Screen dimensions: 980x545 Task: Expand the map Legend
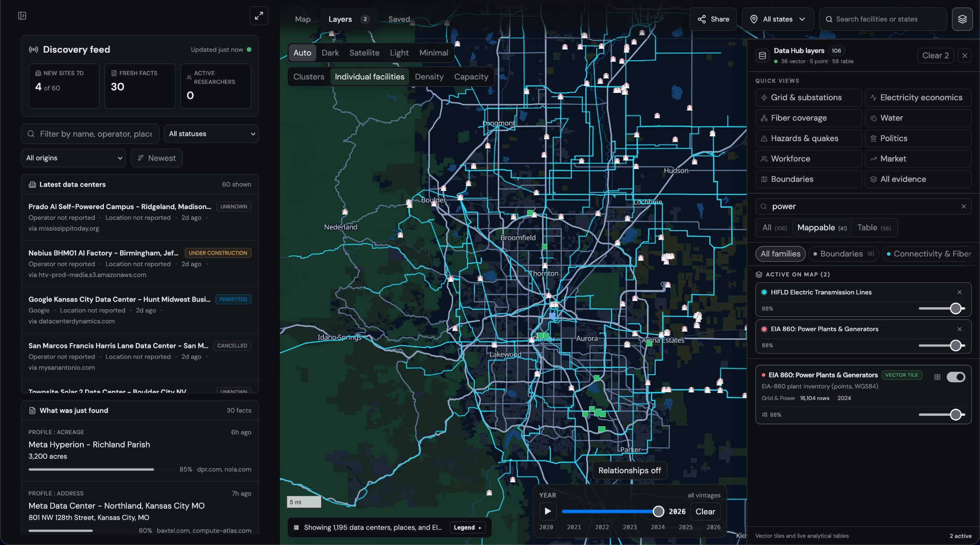click(468, 528)
